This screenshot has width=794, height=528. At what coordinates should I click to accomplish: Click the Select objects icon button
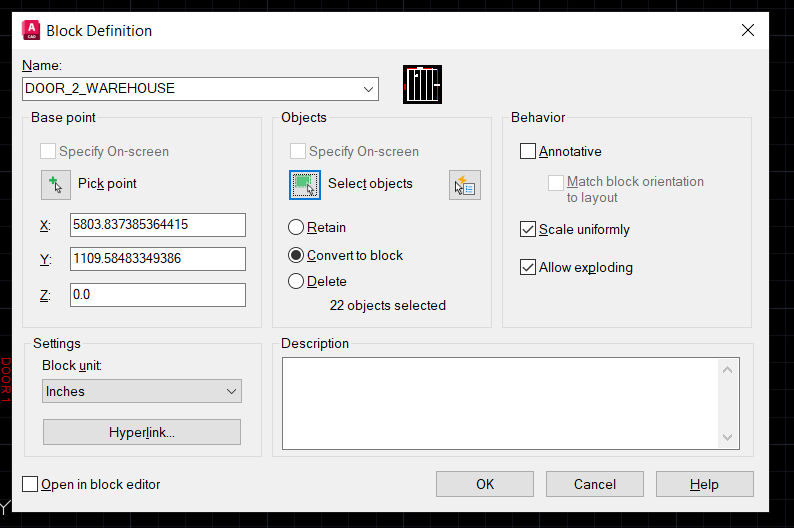click(x=305, y=185)
